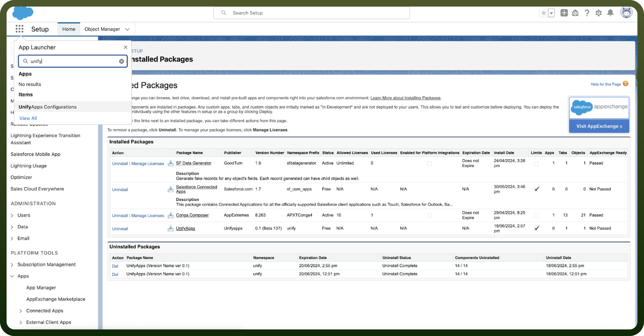This screenshot has height=336, width=644.
Task: Toggle Platform Integrations checkbox for Conga Composer
Action: [429, 215]
